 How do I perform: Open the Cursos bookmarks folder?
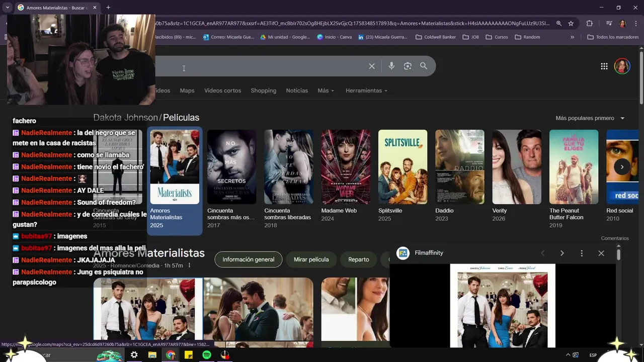coord(497,37)
